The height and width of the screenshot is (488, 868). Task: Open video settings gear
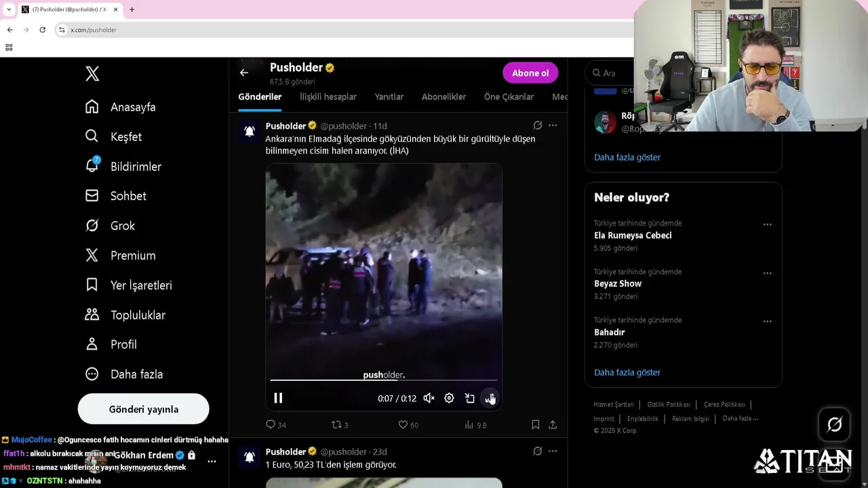[x=449, y=399]
